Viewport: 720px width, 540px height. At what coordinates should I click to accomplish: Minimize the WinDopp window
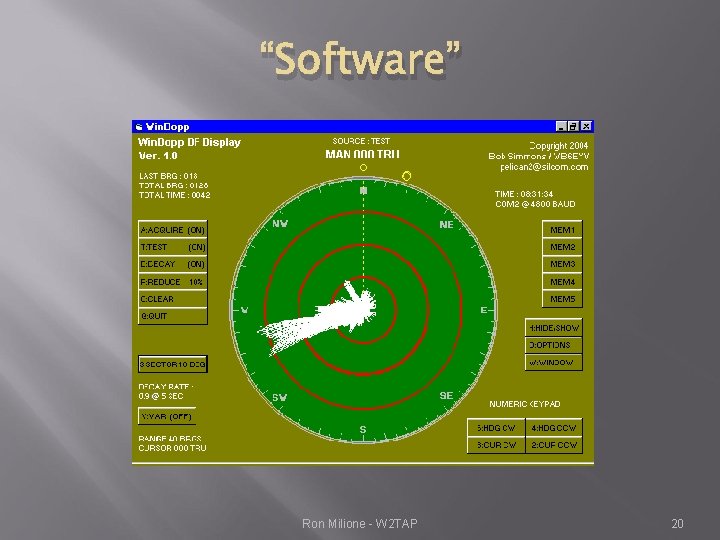[561, 126]
